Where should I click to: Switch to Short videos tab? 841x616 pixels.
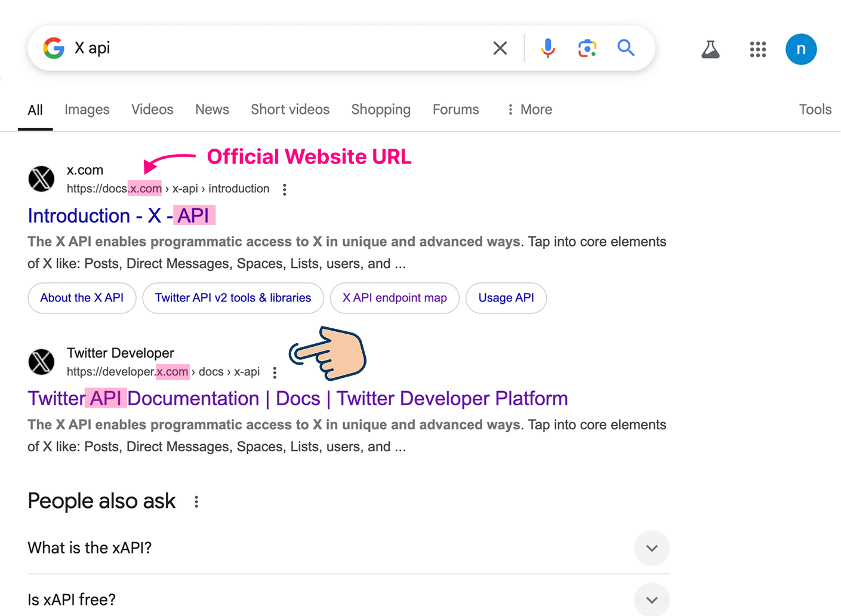pyautogui.click(x=290, y=110)
